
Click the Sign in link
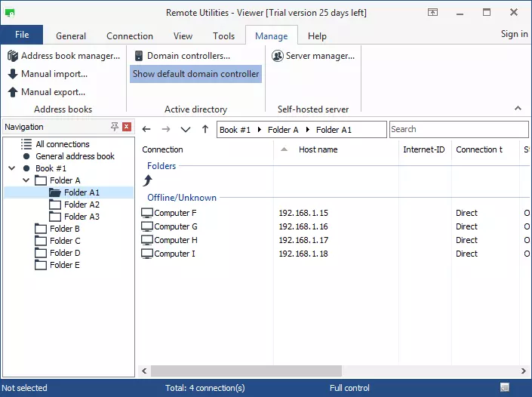tap(514, 34)
